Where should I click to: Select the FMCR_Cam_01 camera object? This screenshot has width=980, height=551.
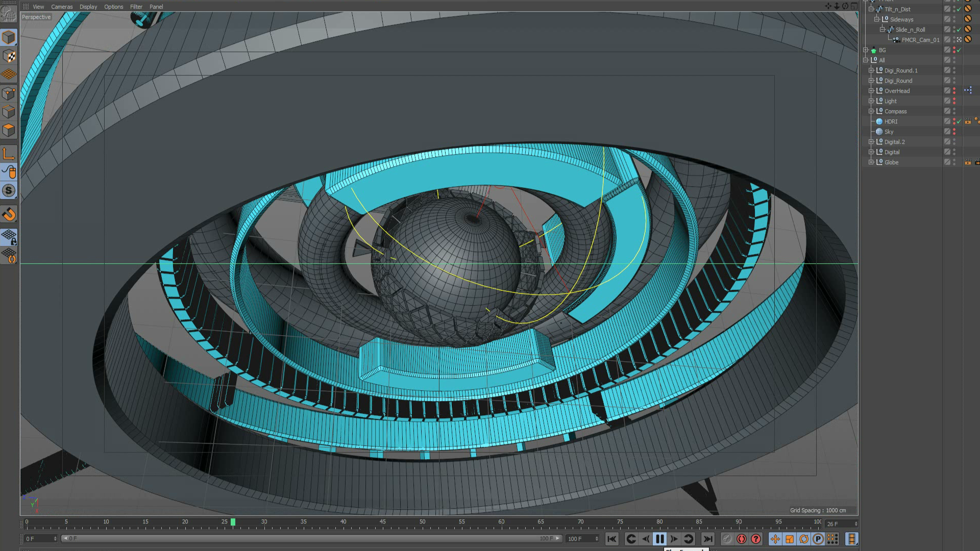tap(920, 40)
